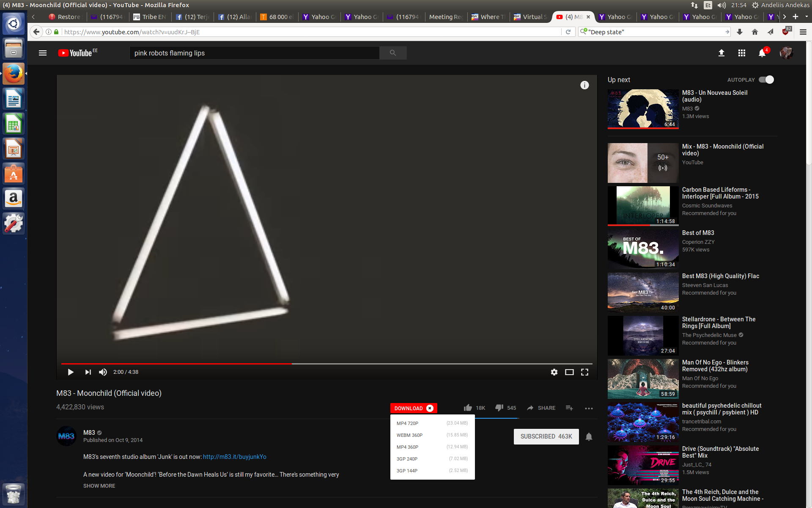812x508 pixels.
Task: Open Carbon Based Lifeforms Interloper video
Action: coord(720,193)
